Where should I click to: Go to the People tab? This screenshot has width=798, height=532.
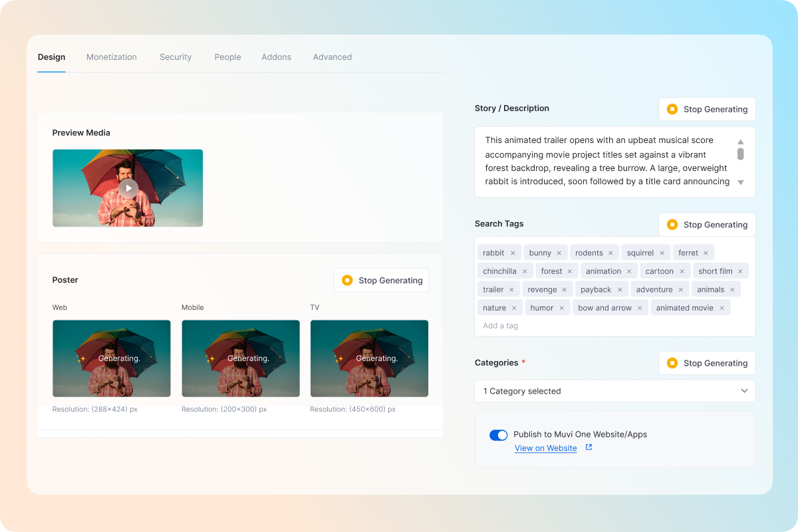coord(227,57)
